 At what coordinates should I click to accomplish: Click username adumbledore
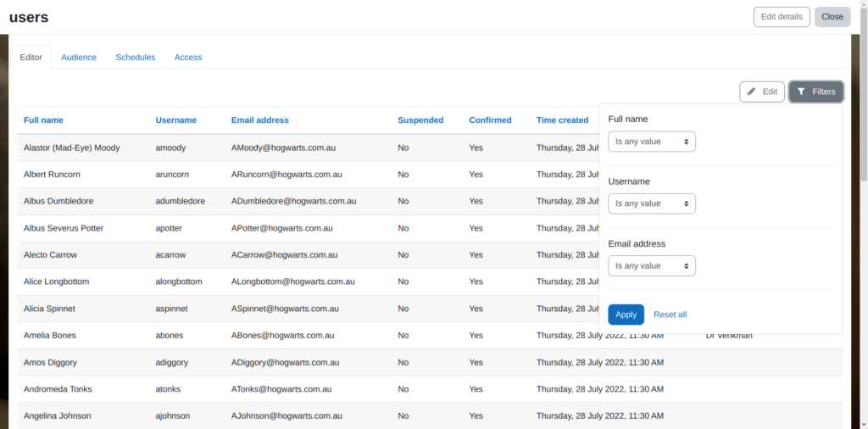coord(181,201)
